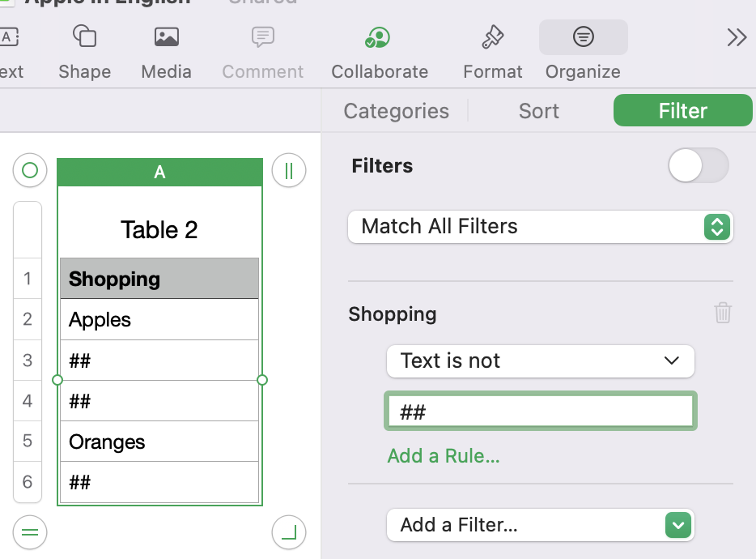Click the add-rows handle below the table
756x559 pixels.
click(30, 532)
